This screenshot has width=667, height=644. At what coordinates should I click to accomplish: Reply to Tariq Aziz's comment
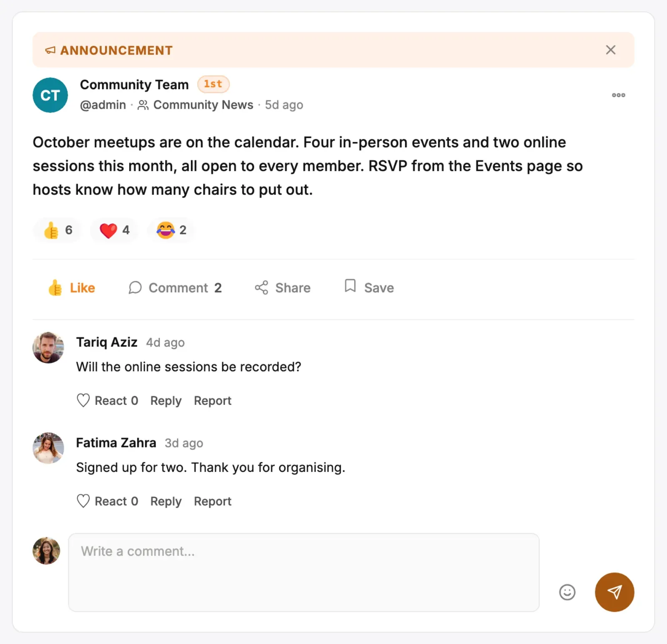tap(166, 400)
